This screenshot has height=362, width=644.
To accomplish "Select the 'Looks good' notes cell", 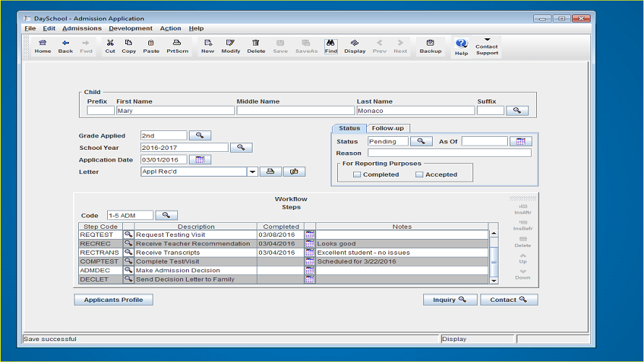I will (x=402, y=244).
